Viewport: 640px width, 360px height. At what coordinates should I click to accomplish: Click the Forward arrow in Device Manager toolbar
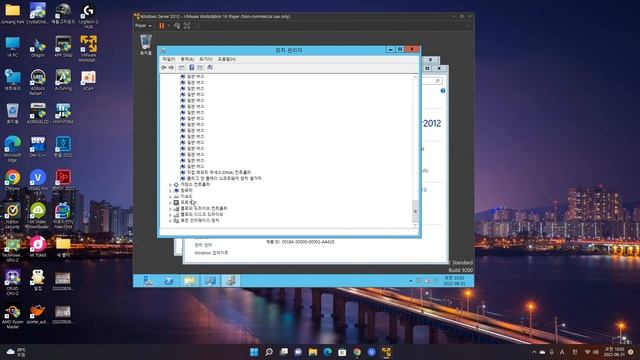point(171,67)
